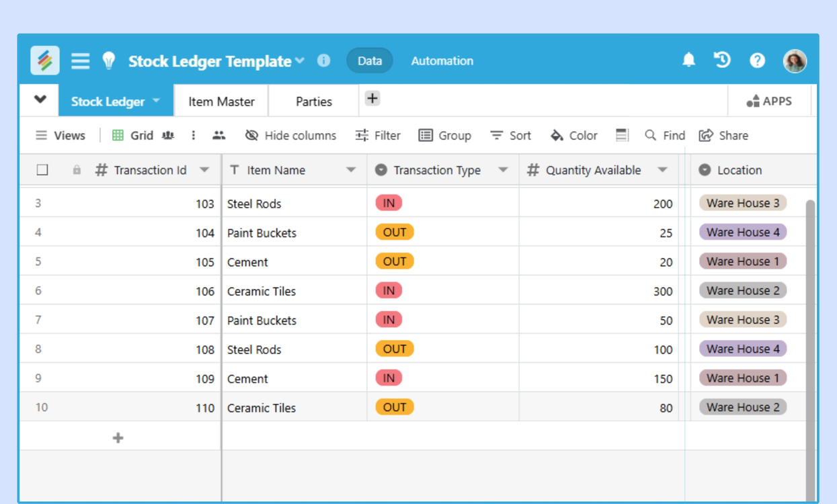
Task: Open the revision history clock icon
Action: [722, 60]
